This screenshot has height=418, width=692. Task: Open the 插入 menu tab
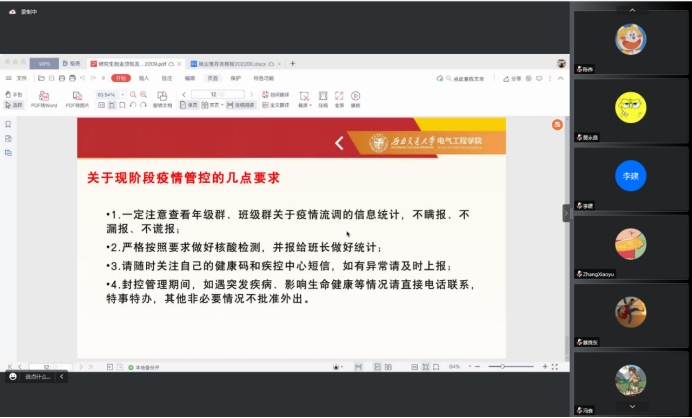point(144,77)
